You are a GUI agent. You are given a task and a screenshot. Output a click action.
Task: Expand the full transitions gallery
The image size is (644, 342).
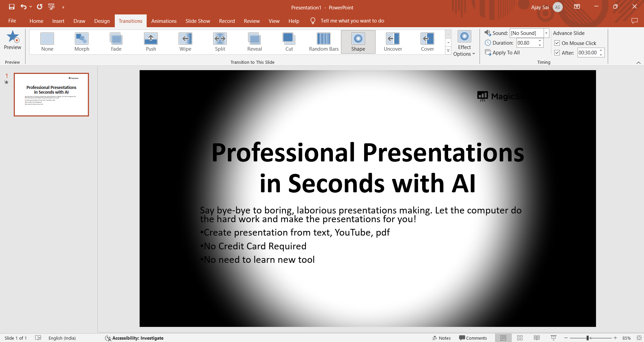tap(448, 51)
